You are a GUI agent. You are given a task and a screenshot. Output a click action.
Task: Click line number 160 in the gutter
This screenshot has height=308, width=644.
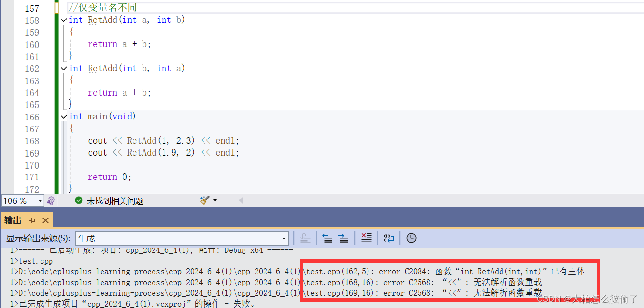point(31,45)
